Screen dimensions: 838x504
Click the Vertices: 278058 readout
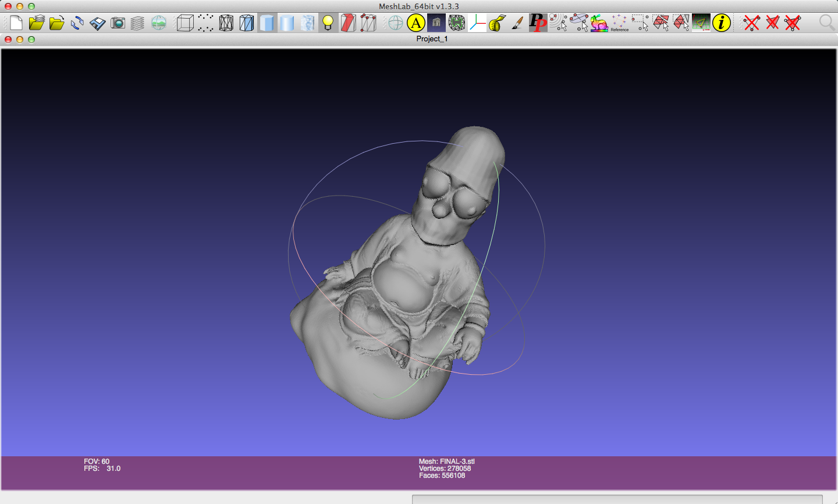click(x=445, y=468)
